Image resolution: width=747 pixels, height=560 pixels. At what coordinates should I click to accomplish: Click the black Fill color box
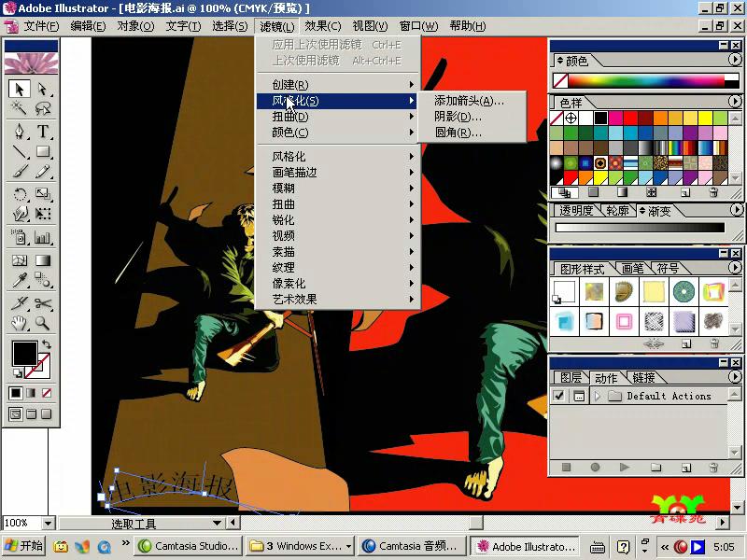[25, 354]
